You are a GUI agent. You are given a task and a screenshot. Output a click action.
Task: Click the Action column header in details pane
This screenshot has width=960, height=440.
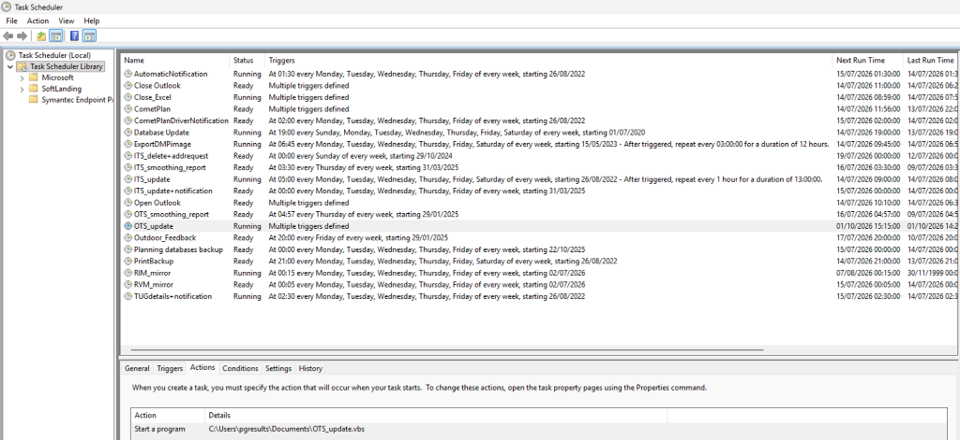point(168,415)
